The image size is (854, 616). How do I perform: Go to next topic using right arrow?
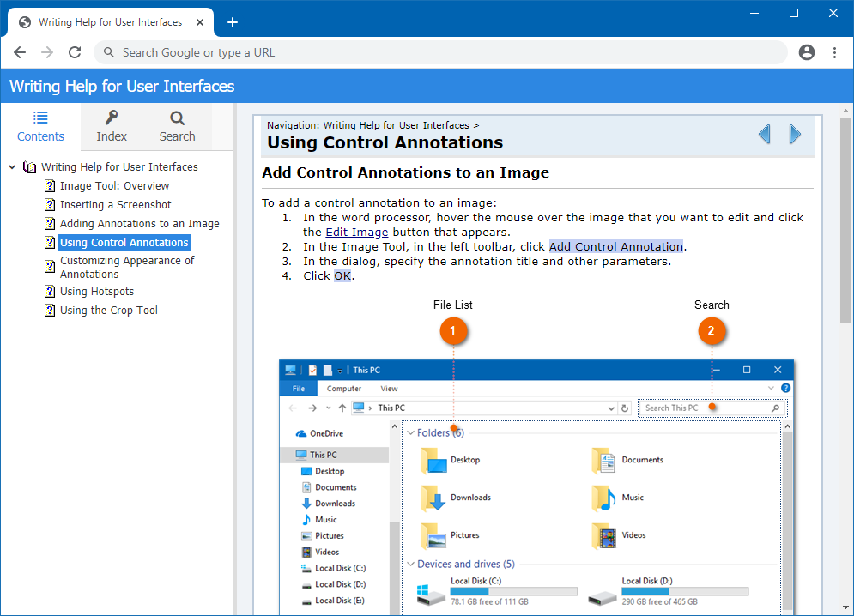tap(795, 134)
